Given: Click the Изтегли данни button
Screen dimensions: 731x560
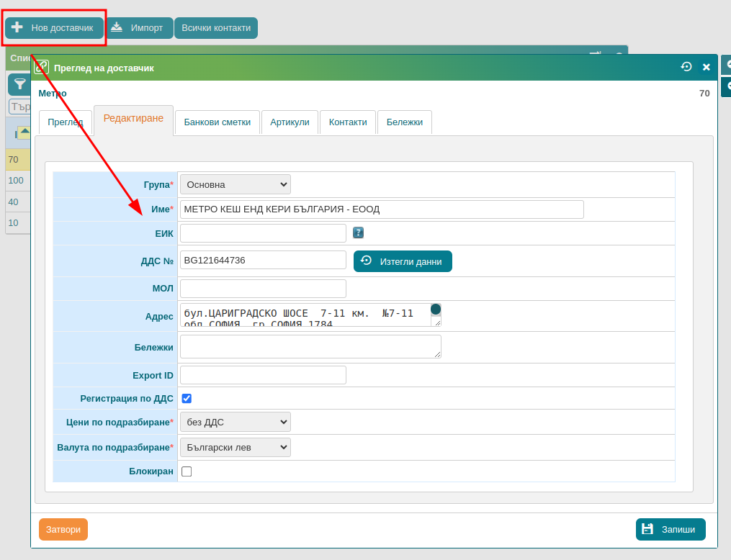Looking at the screenshot, I should [x=403, y=261].
